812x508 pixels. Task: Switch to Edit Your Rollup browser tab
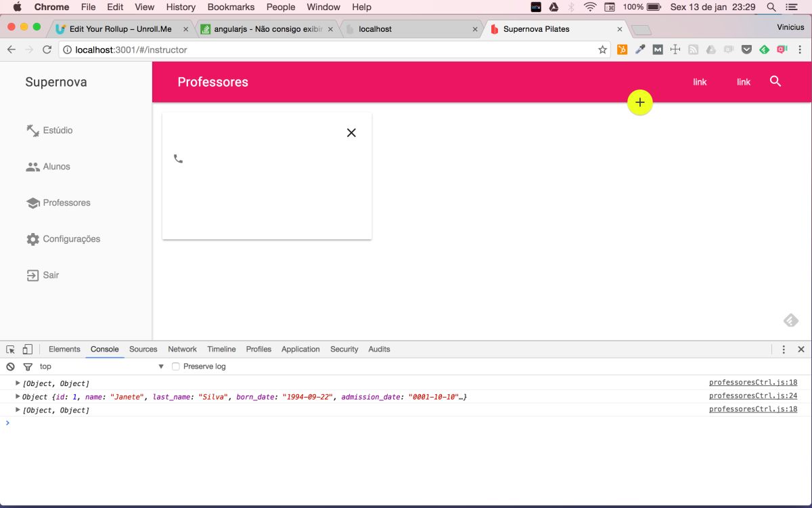click(x=122, y=29)
